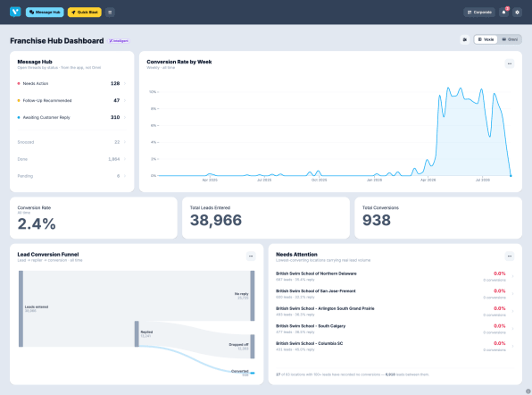Switch data source to Voxie
The image size is (532, 395).
tap(486, 39)
